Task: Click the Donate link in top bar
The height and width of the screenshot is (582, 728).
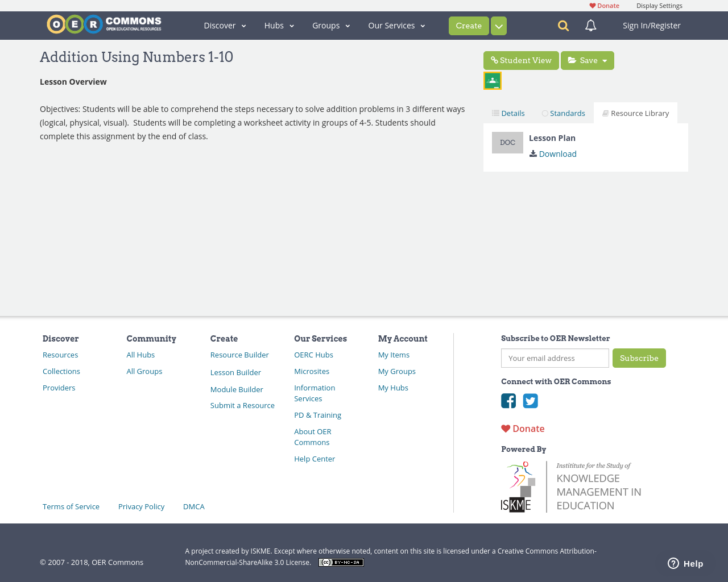Action: click(x=604, y=6)
